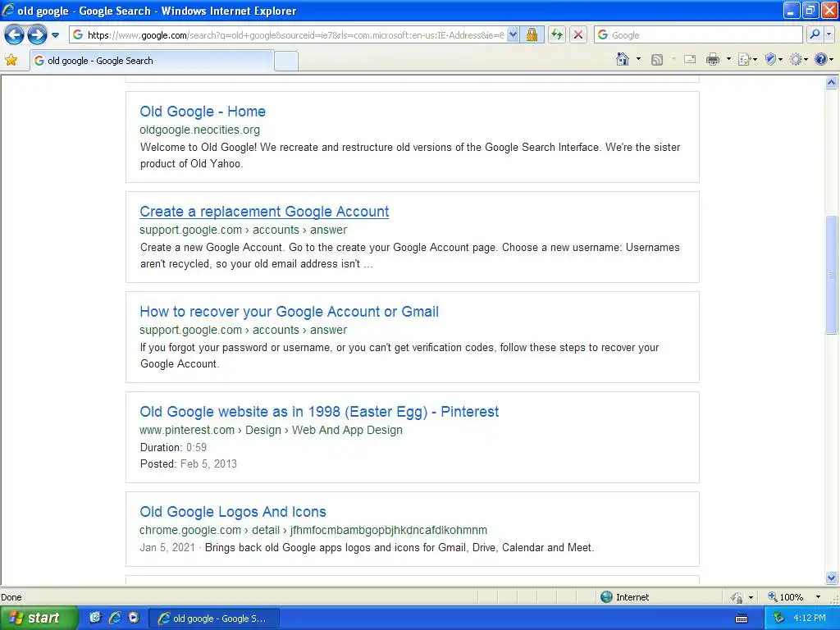Click the Refresh page button
Viewport: 840px width, 630px height.
coord(557,34)
